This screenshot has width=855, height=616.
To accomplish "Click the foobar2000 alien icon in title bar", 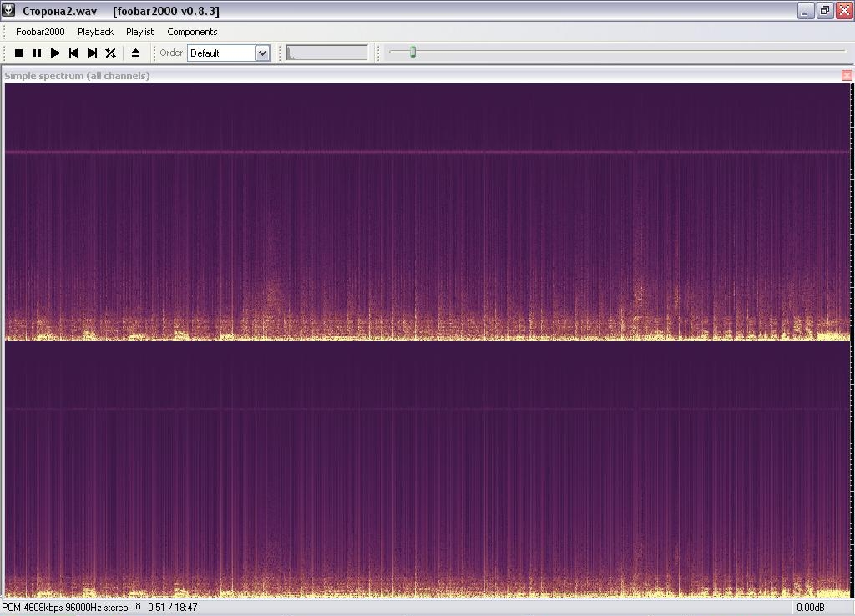I will 8,11.
